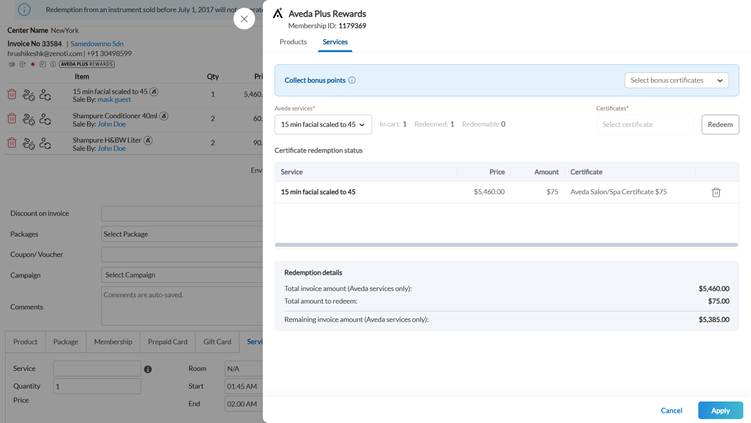Open the Select Package dropdown
This screenshot has height=423, width=751.
coord(182,234)
